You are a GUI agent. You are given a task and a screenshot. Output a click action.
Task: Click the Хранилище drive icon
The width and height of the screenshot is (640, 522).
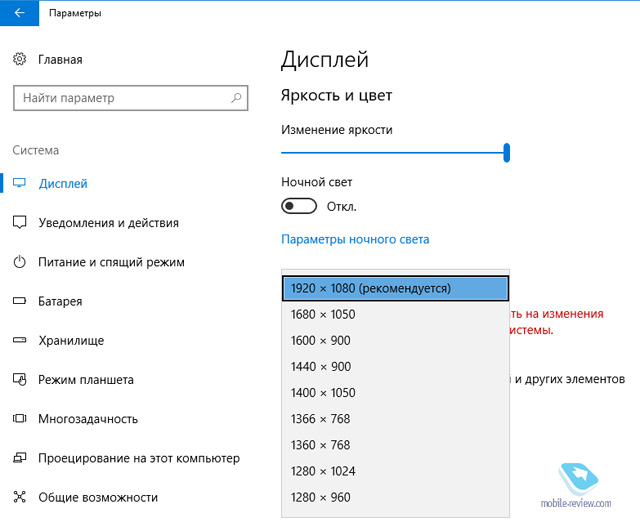click(19, 340)
